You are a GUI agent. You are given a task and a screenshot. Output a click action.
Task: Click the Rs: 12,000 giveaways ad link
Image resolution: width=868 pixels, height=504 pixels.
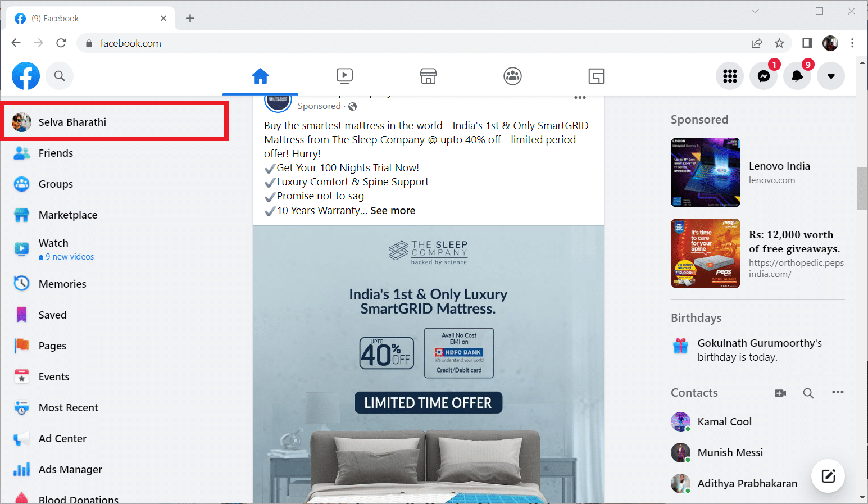tap(794, 242)
